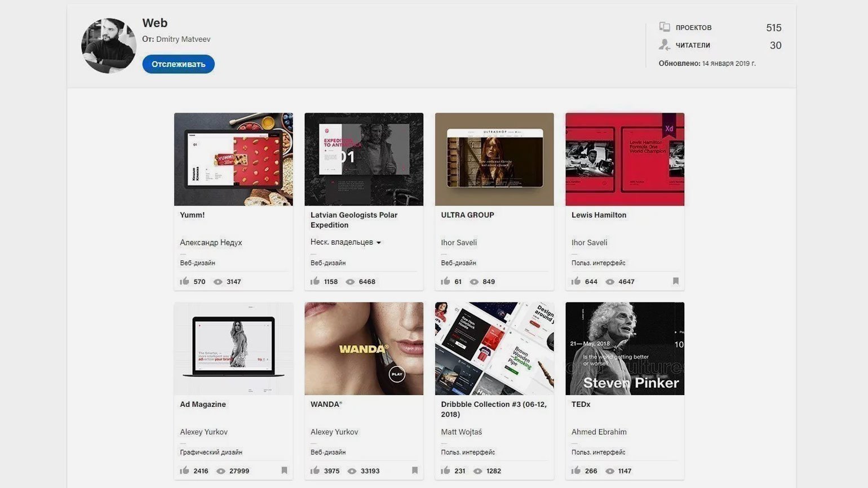This screenshot has height=488, width=868.
Task: Click Польз. интерфейс category on TEDx card
Action: (x=598, y=452)
